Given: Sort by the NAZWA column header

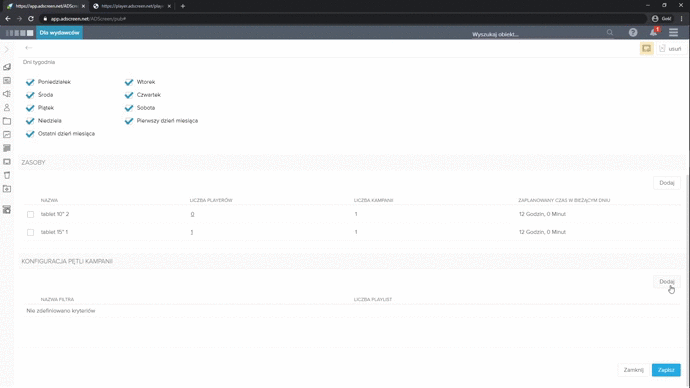Looking at the screenshot, I should point(49,200).
